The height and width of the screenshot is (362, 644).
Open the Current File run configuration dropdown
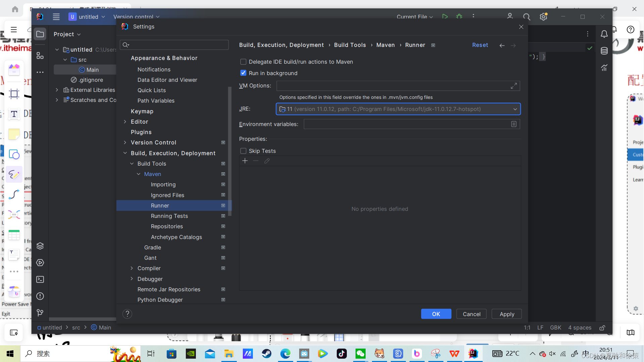point(415,17)
